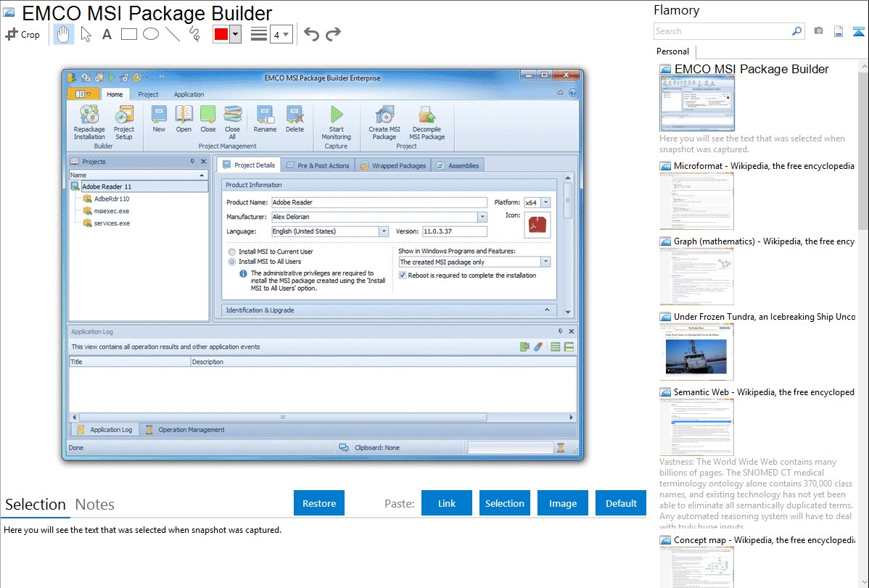Toggle the Reboot is required checkbox
The height and width of the screenshot is (588, 869).
403,276
